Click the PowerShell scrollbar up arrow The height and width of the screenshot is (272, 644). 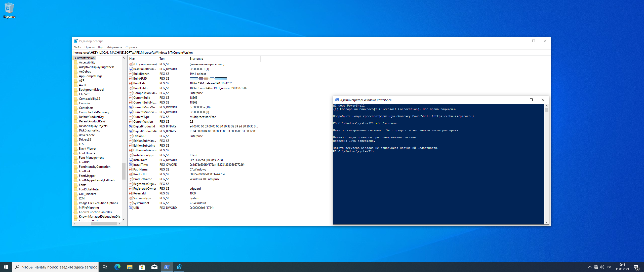coord(546,106)
